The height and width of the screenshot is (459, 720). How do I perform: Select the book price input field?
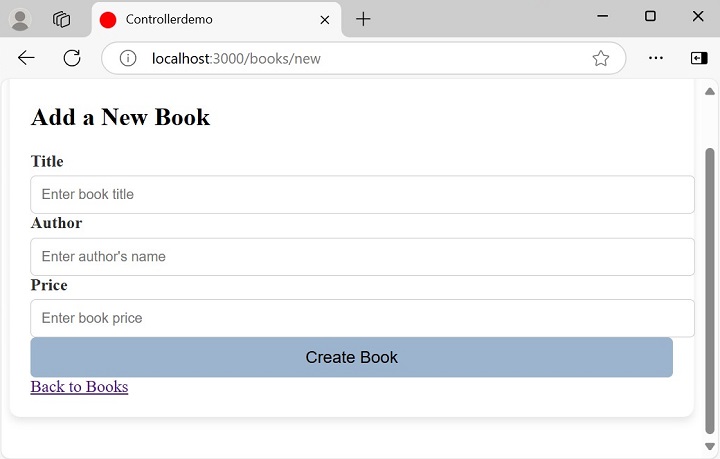(x=362, y=318)
